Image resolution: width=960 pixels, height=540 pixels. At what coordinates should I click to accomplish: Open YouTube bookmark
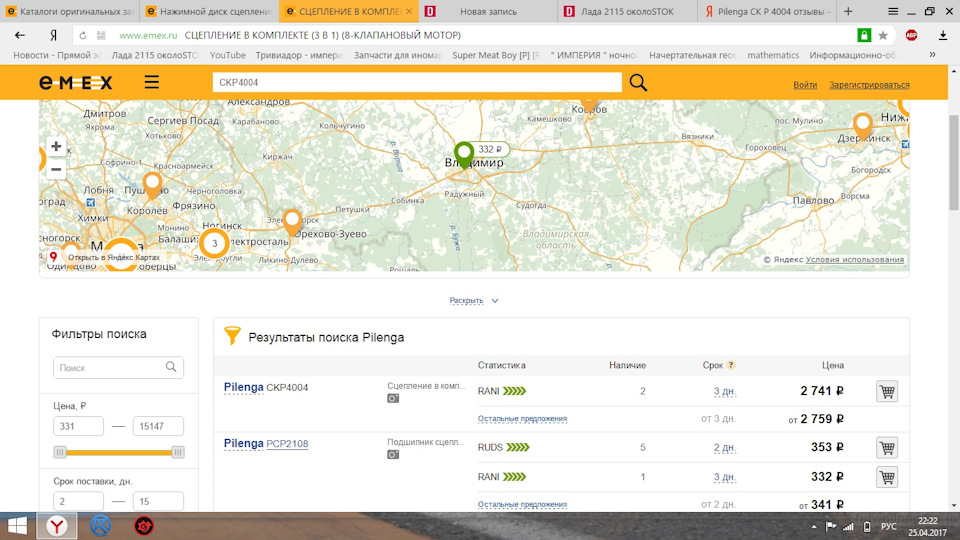(228, 55)
